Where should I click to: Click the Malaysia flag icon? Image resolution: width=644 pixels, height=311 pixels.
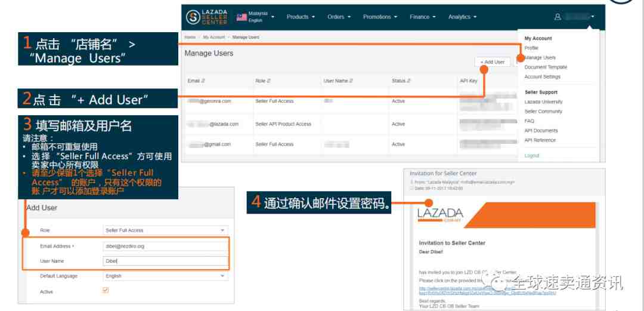pyautogui.click(x=241, y=17)
